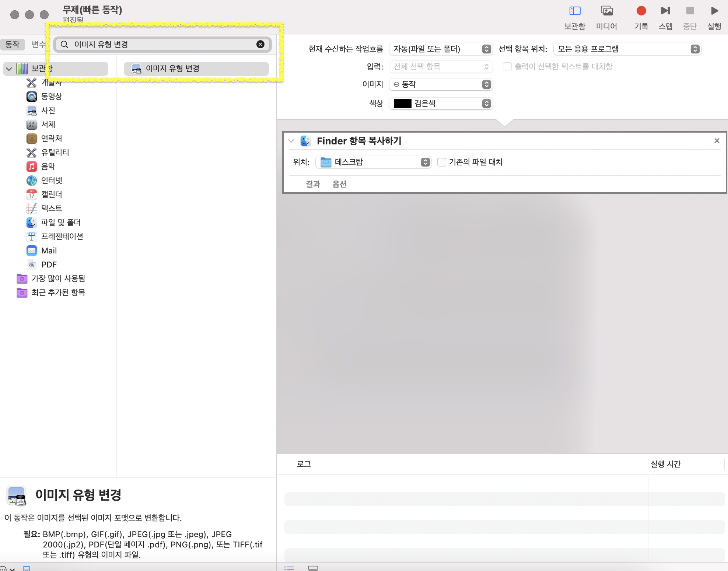Click the 보관함 library toolbar icon
This screenshot has height=571, width=728.
click(574, 11)
